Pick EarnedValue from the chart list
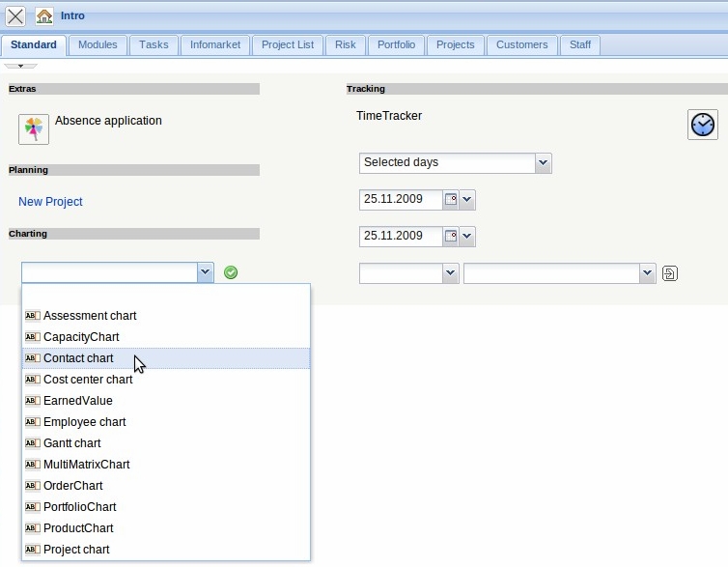This screenshot has height=567, width=728. [x=78, y=401]
